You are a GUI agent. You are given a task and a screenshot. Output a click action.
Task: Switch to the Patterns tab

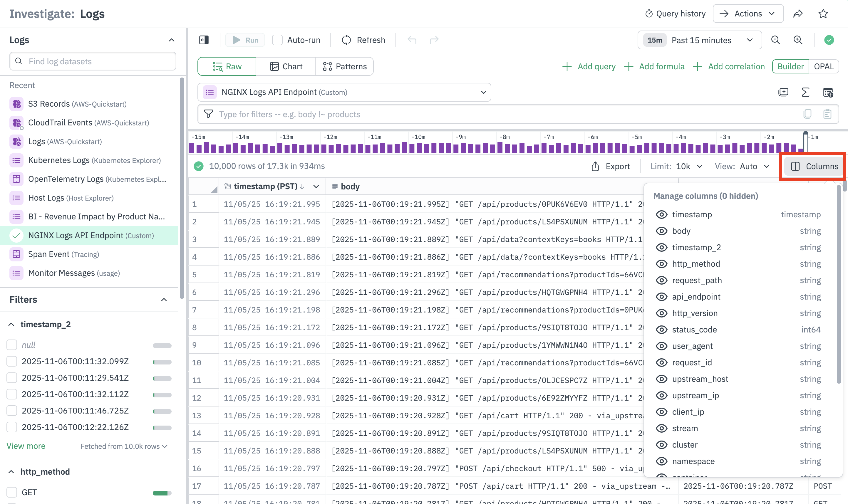click(344, 66)
